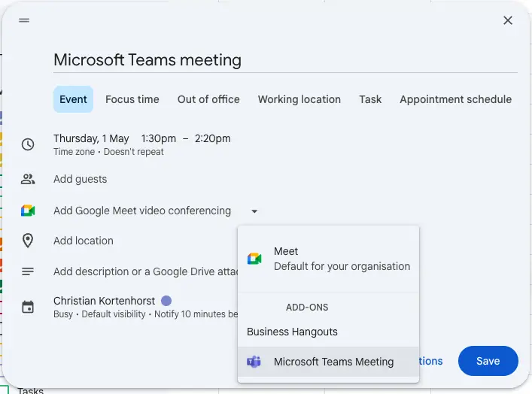This screenshot has width=532, height=394.
Task: Expand the video conferencing dropdown arrow
Action: [x=254, y=211]
